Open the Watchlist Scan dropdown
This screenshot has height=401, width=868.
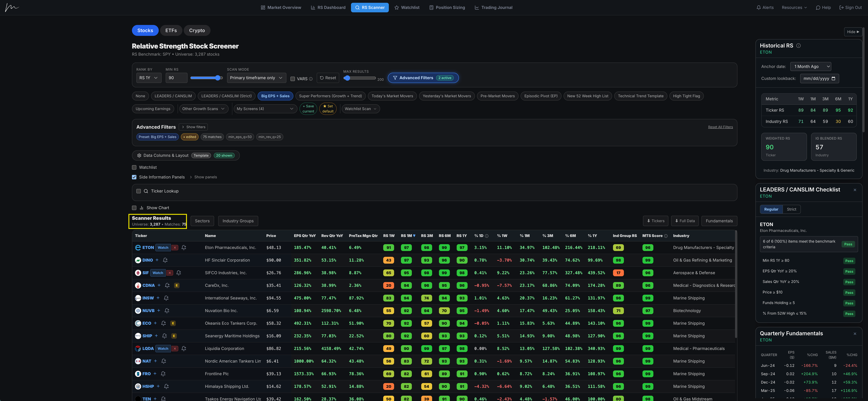pos(361,109)
